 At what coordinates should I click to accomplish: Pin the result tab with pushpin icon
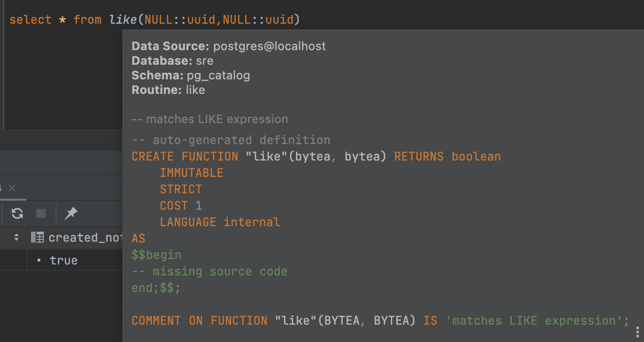pos(71,213)
